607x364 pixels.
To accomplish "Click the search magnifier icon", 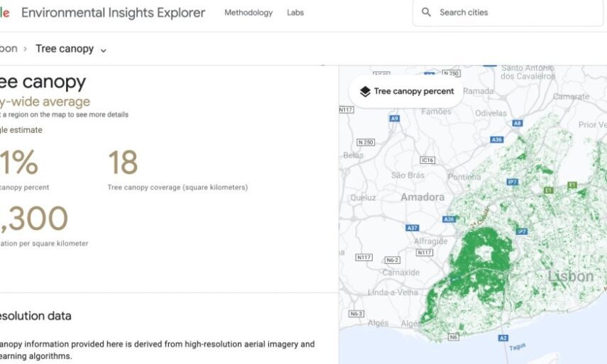I will (x=426, y=12).
